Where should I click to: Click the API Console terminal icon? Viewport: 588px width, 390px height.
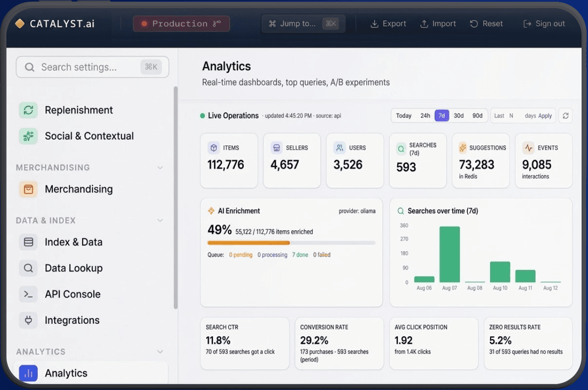(28, 294)
